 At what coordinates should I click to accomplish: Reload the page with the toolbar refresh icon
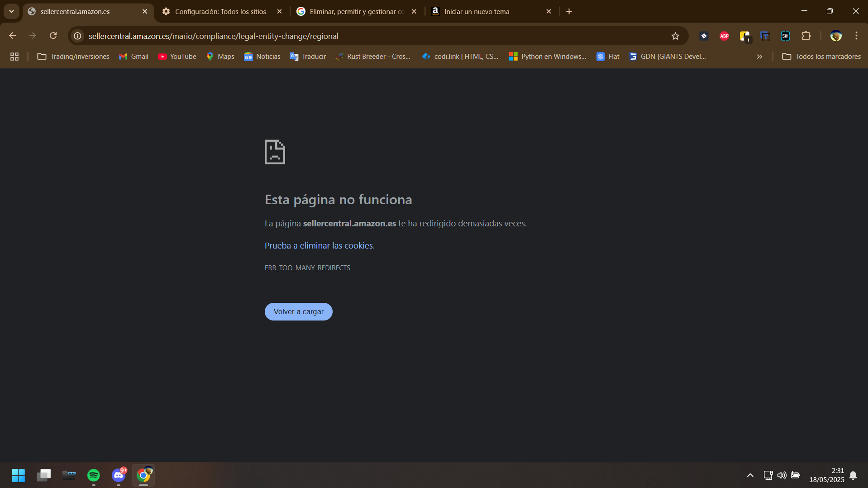(x=53, y=36)
